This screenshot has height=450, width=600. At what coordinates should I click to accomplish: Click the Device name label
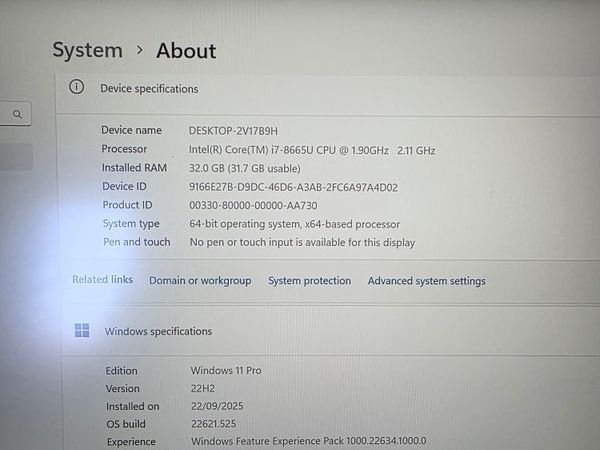coord(131,130)
